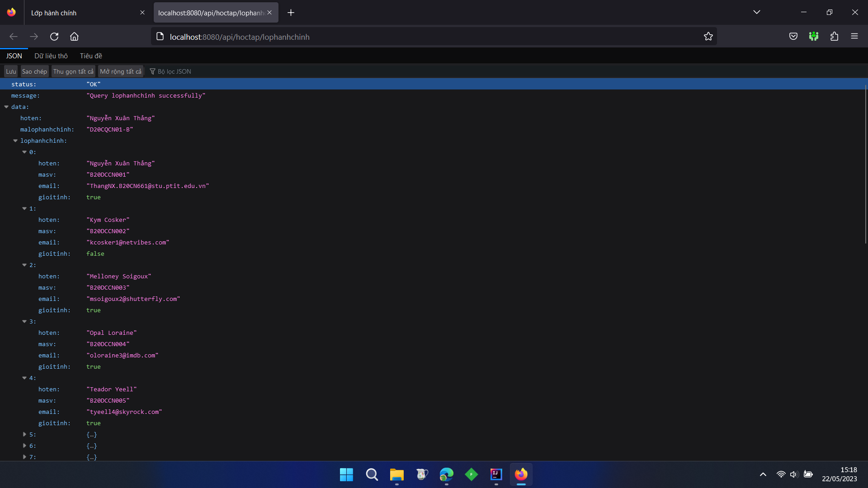Image resolution: width=868 pixels, height=488 pixels.
Task: Open the Firefox home page icon
Action: tap(74, 37)
